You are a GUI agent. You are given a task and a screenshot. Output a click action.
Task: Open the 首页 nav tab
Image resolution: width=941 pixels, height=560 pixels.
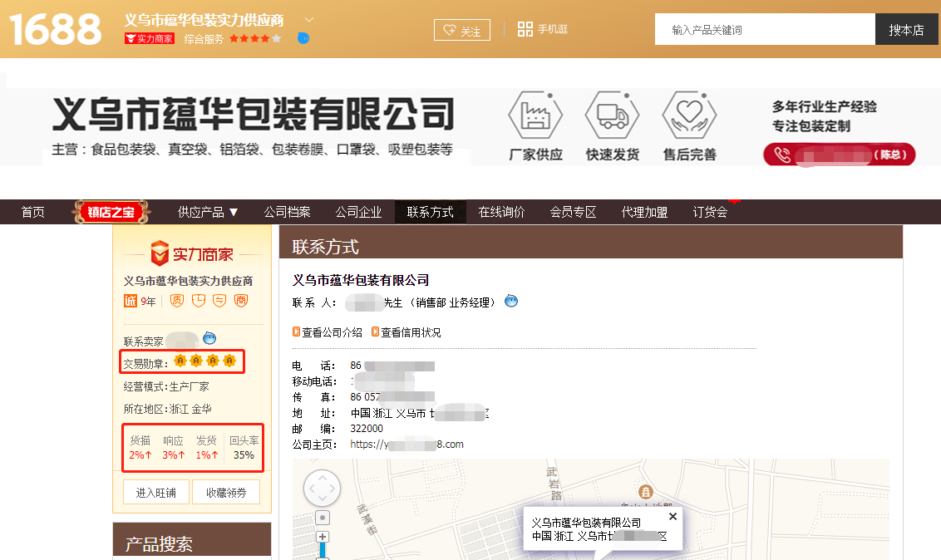pyautogui.click(x=33, y=212)
